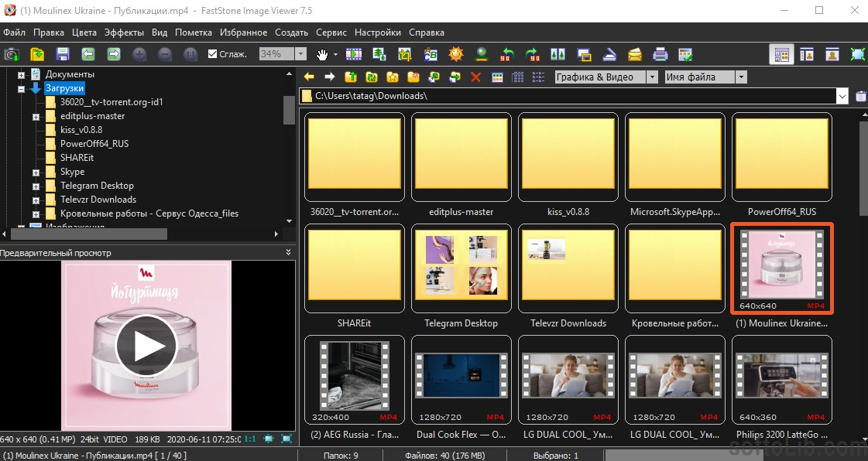The image size is (868, 461).
Task: Select windowed preview layout toggle
Action: 807,54
